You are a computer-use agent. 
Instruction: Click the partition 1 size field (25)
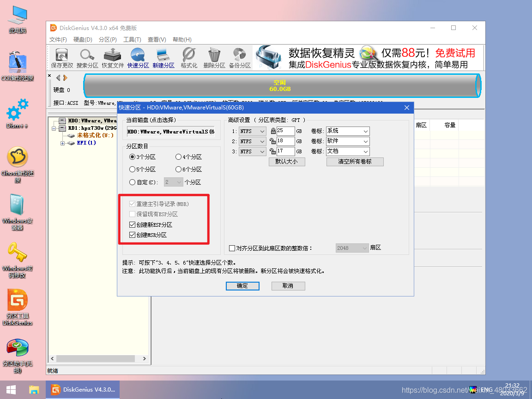pos(285,131)
